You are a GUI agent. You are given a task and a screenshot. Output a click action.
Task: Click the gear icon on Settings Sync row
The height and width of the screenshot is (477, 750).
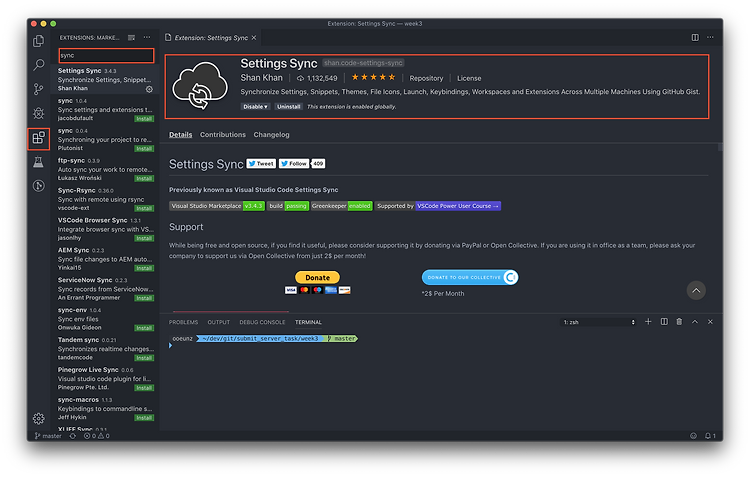pos(149,89)
